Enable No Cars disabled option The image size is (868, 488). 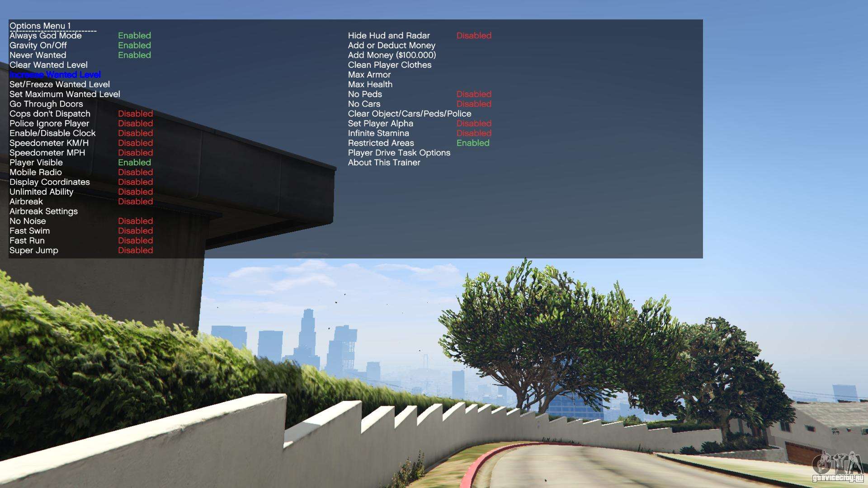[363, 104]
